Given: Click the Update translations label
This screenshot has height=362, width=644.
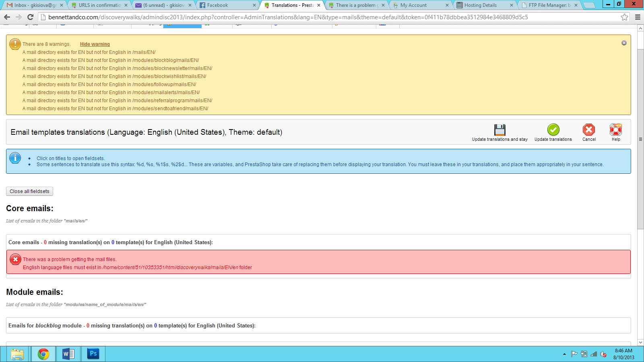Looking at the screenshot, I should click(553, 139).
